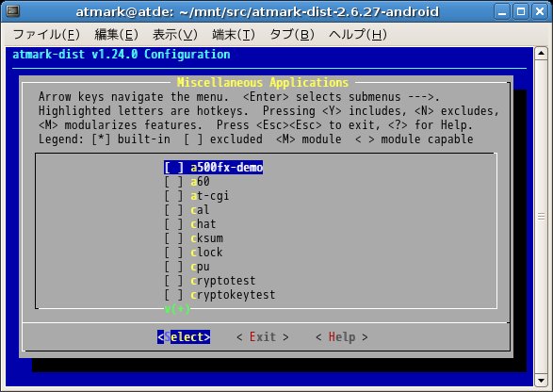This screenshot has height=392, width=553.
Task: Toggle the cal checkbox
Action: click(174, 210)
